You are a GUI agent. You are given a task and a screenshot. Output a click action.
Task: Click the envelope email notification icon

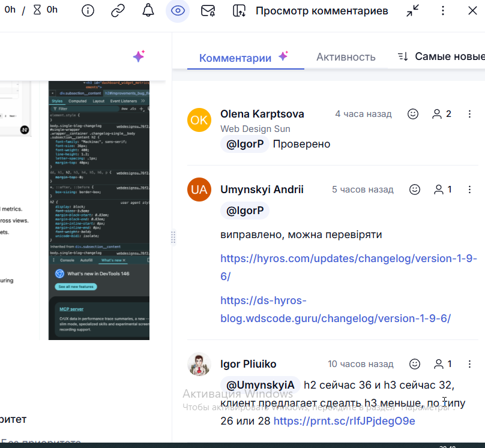click(x=208, y=11)
